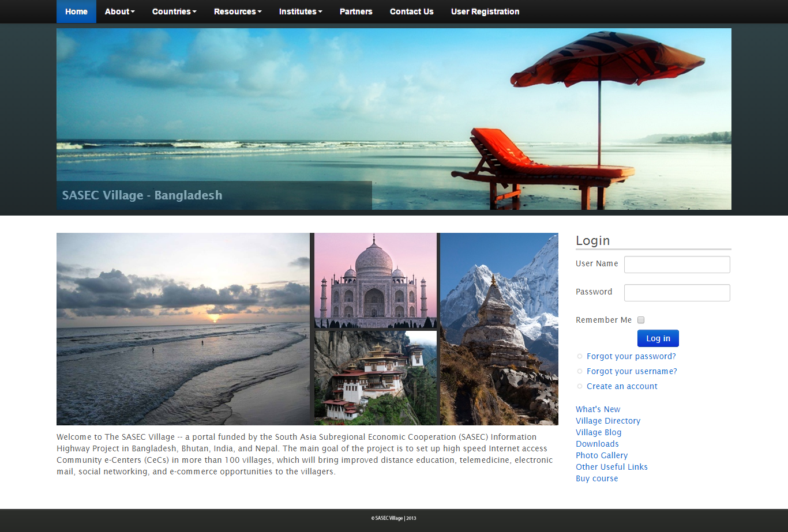788x532 pixels.
Task: Click inside the User Name field
Action: pos(677,265)
